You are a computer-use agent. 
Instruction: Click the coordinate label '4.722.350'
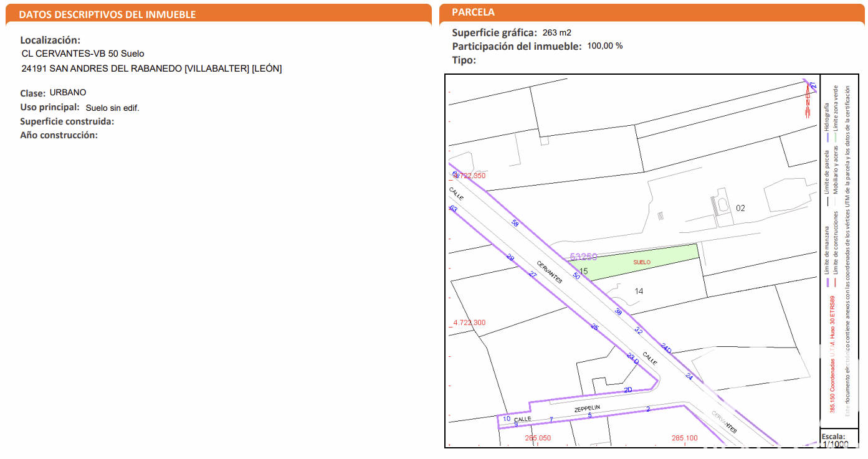[x=469, y=176]
